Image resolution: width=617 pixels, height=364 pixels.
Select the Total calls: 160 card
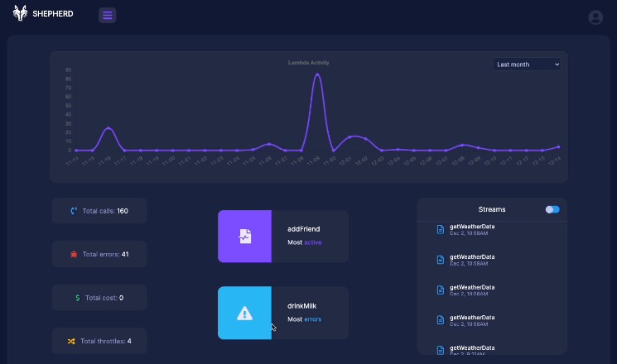[x=99, y=211]
